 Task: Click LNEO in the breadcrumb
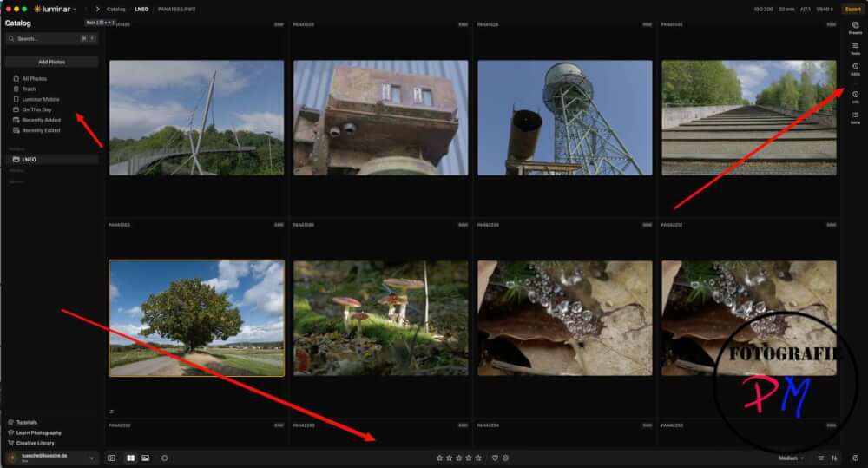pyautogui.click(x=141, y=10)
